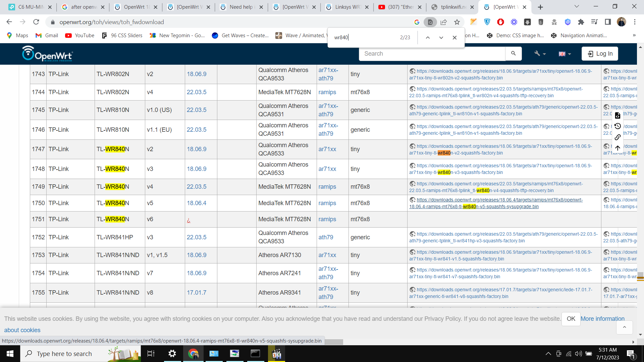Screen dimensions: 644x362
Task: Go to previous find-in-page match
Action: (428, 38)
